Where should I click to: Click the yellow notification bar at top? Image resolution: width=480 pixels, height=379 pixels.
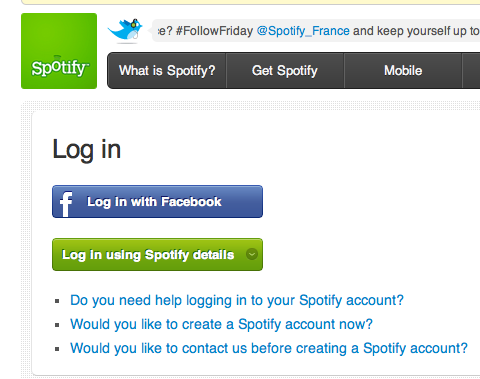250,2
